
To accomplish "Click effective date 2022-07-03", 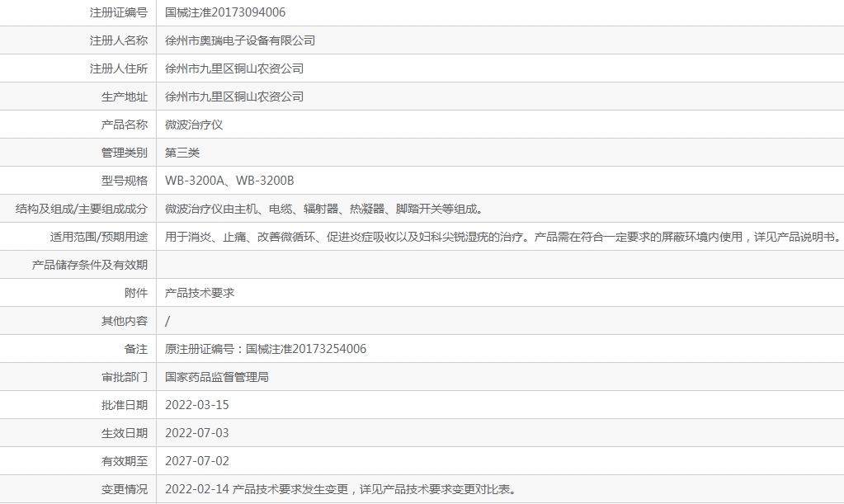I will click(197, 432).
